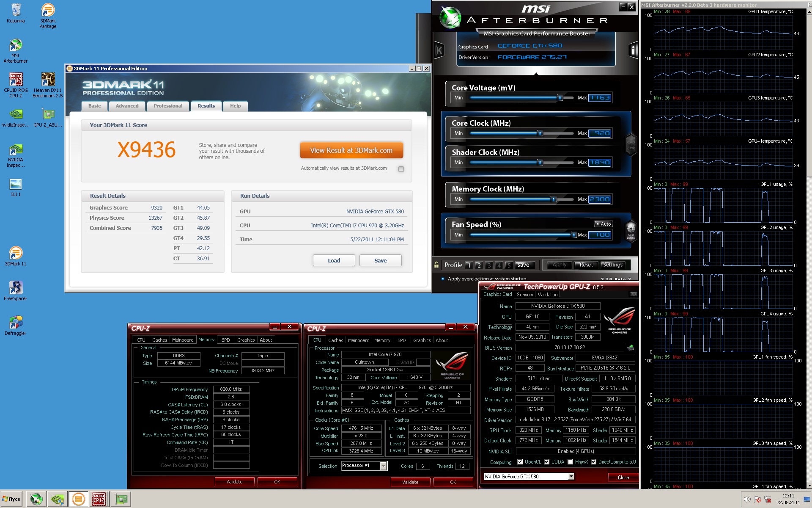This screenshot has width=812, height=508.
Task: Toggle OpenCL checkbox in GPU-Z
Action: point(520,462)
